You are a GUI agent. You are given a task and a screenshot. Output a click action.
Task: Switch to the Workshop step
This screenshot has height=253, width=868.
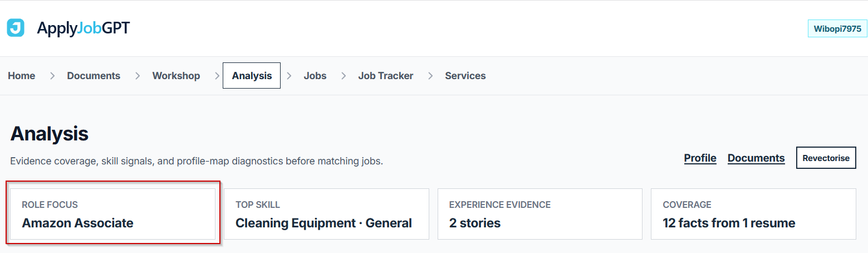click(176, 76)
